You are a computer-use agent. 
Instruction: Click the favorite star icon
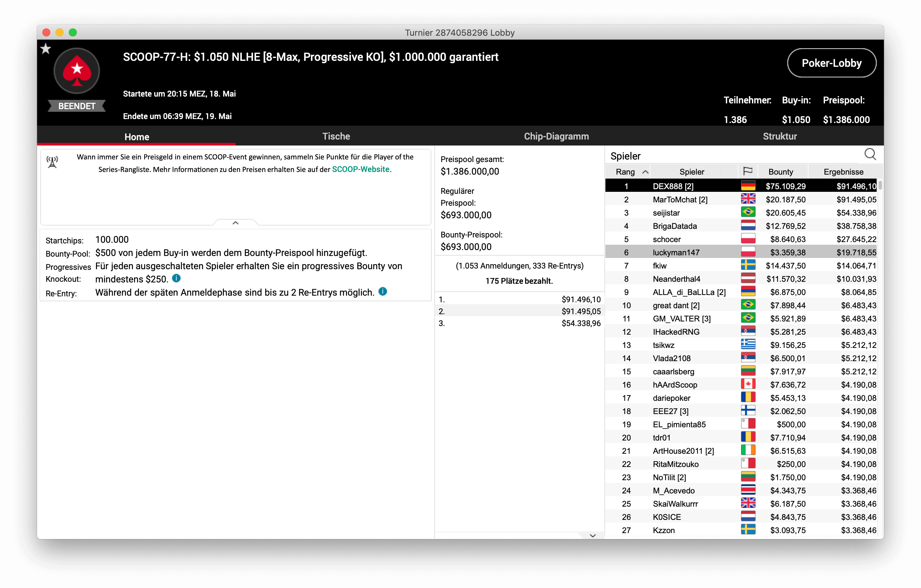point(46,49)
